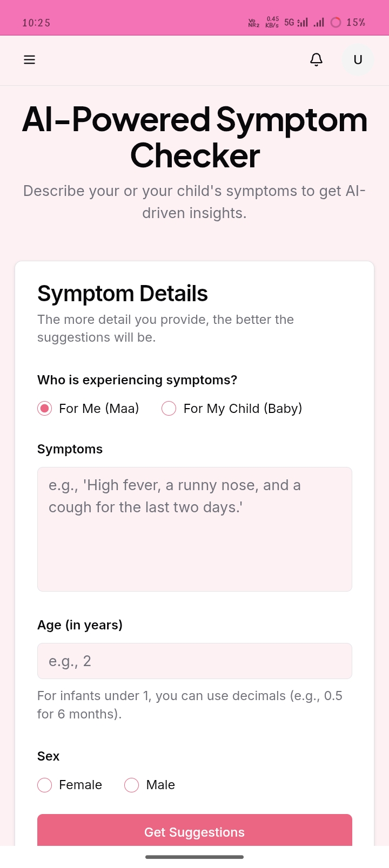The width and height of the screenshot is (389, 868).
Task: Focus the Age (in years) field
Action: (194, 661)
